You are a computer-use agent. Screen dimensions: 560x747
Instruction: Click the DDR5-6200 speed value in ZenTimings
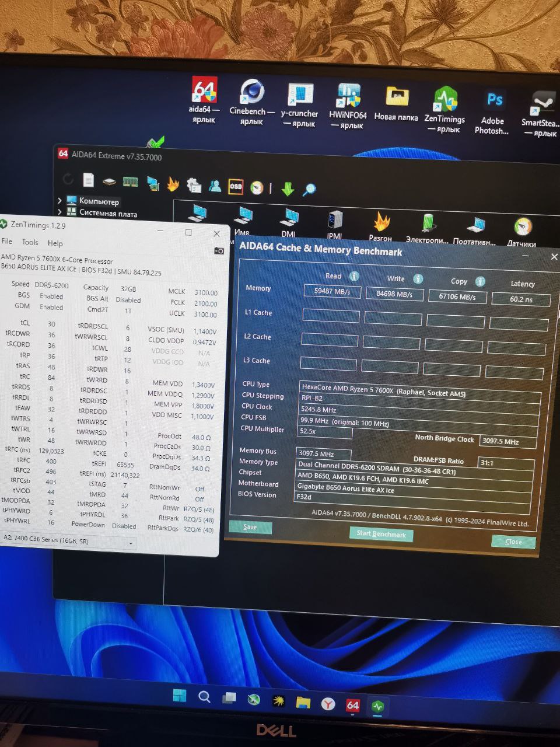pyautogui.click(x=51, y=285)
